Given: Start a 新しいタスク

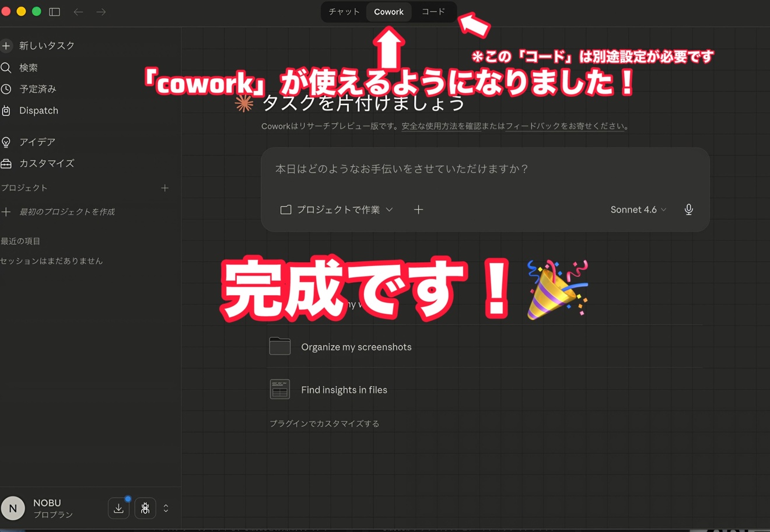Looking at the screenshot, I should coord(47,45).
